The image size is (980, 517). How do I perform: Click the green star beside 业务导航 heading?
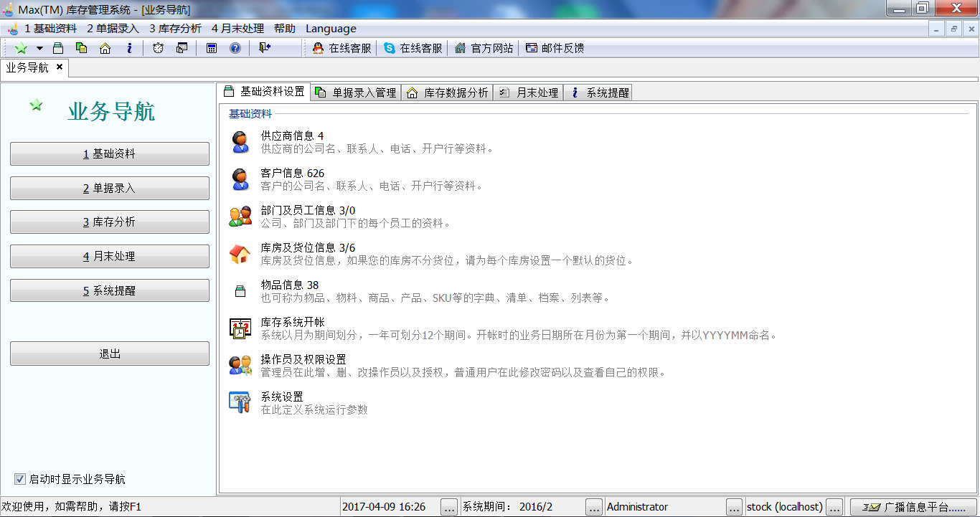pyautogui.click(x=36, y=105)
